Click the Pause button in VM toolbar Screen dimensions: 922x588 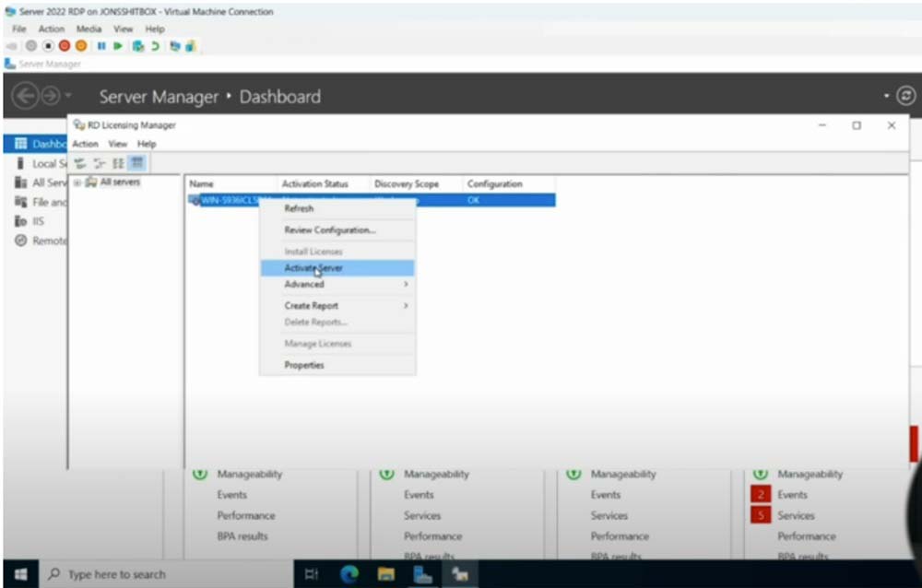pos(102,45)
